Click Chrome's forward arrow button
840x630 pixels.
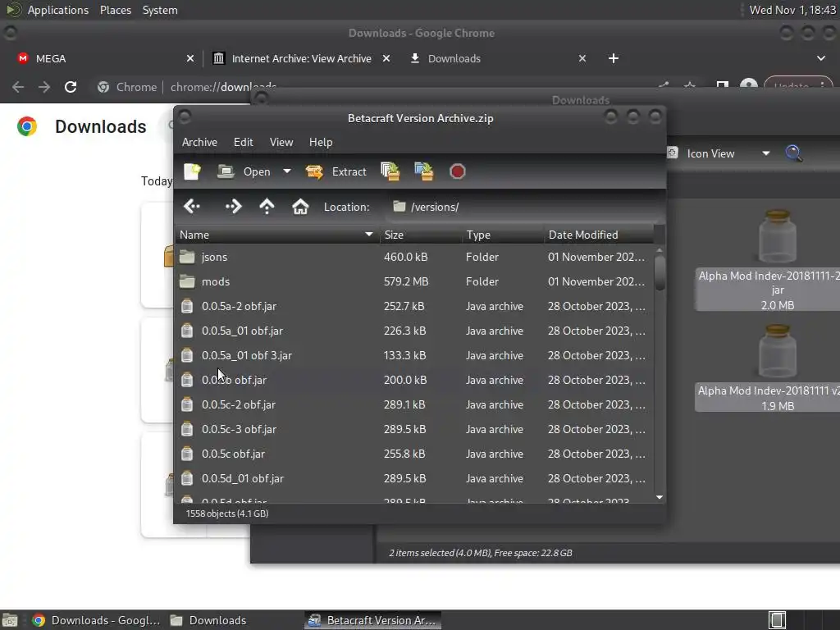point(44,87)
